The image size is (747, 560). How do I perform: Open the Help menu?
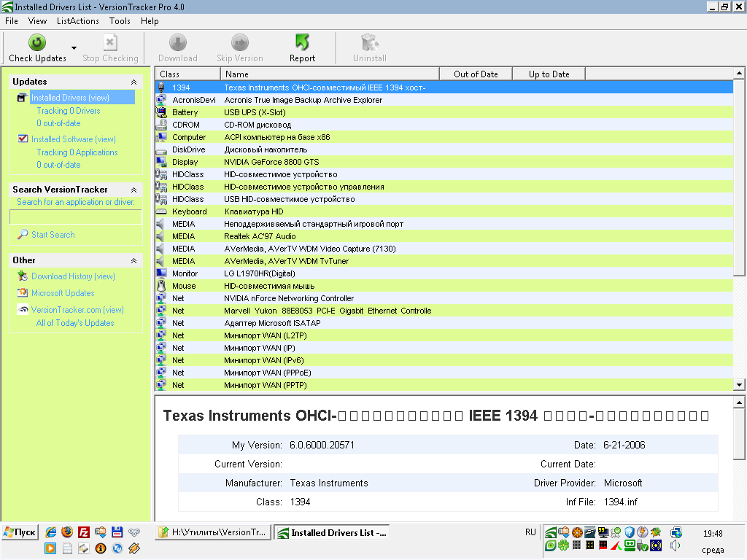tap(150, 21)
